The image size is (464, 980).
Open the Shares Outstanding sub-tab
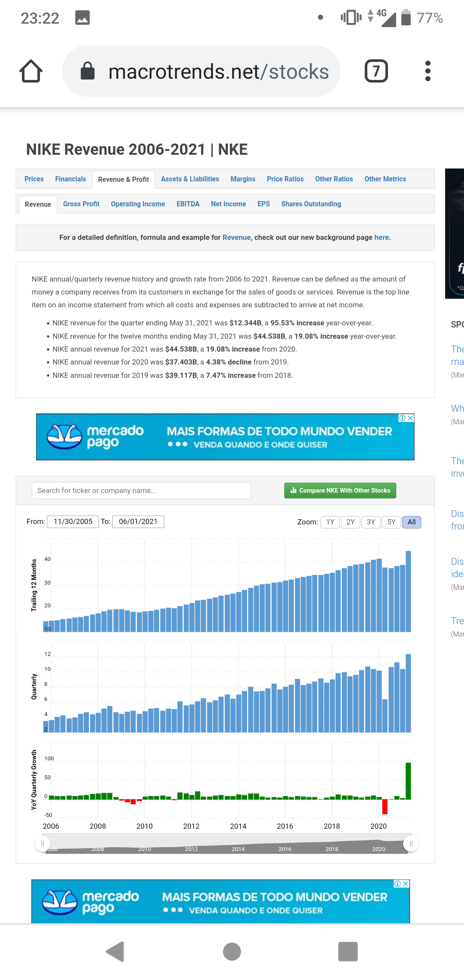click(311, 204)
